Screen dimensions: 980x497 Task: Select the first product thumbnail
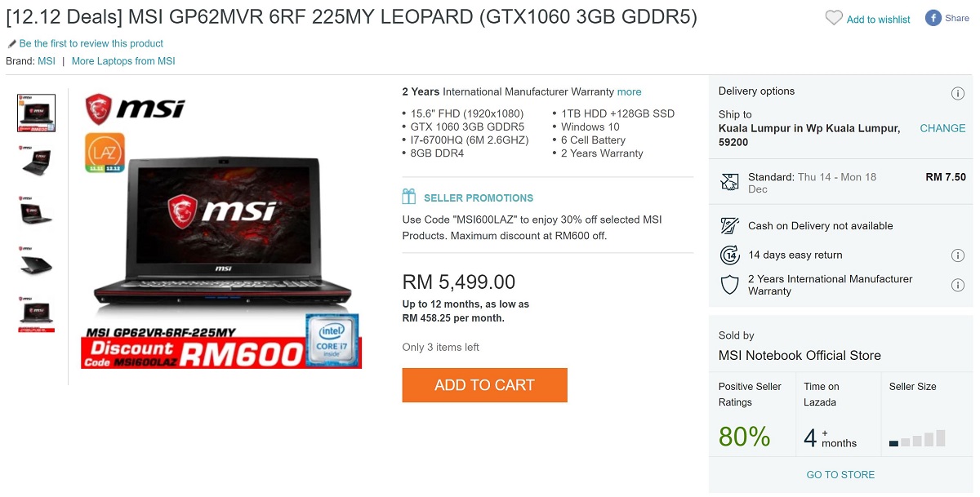(37, 113)
